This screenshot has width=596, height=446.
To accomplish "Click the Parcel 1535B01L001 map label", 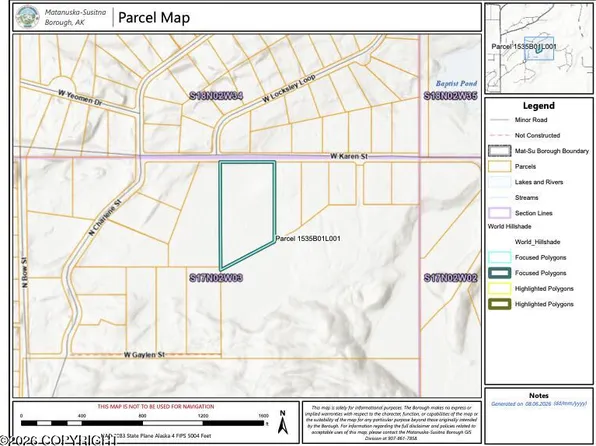I will coord(308,239).
